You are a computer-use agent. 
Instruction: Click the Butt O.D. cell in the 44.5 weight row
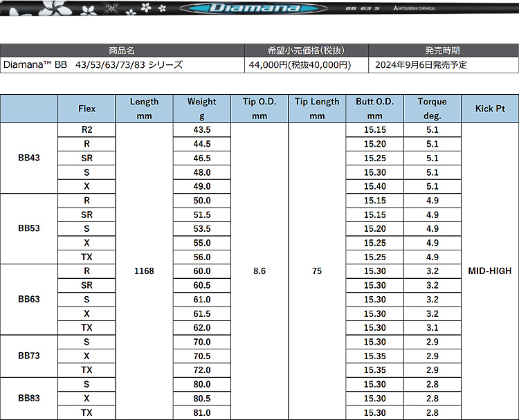coord(374,144)
